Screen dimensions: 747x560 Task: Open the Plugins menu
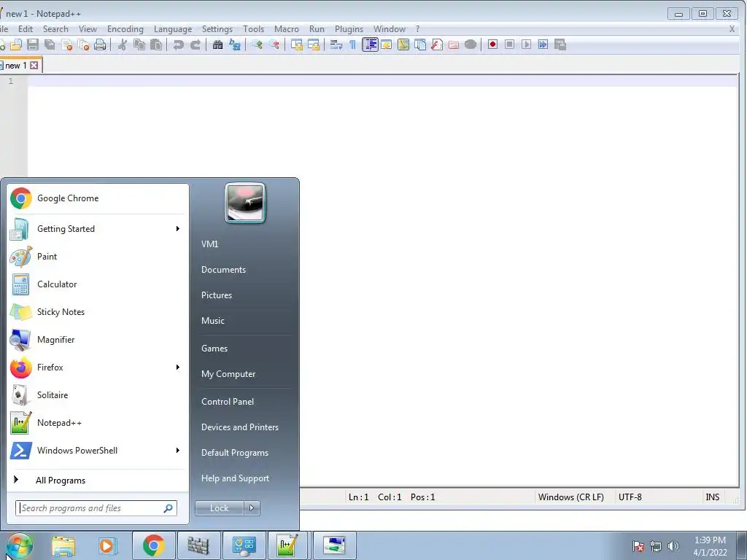click(349, 29)
